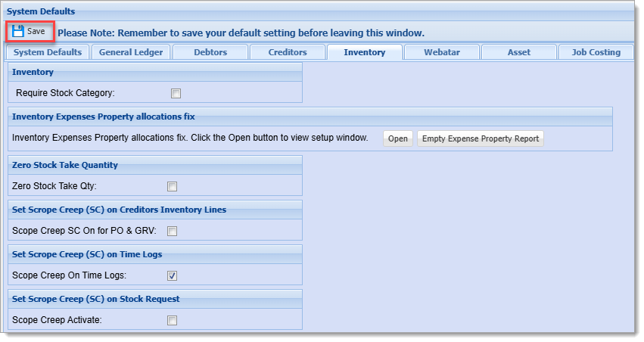Image resolution: width=644 pixels, height=342 pixels.
Task: Open the Empty Expense Property Report
Action: (x=481, y=138)
